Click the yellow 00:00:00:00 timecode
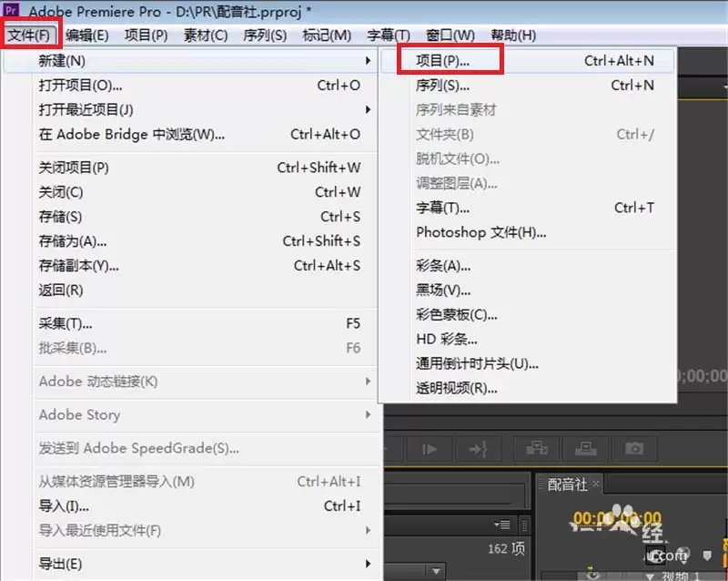 tap(617, 518)
